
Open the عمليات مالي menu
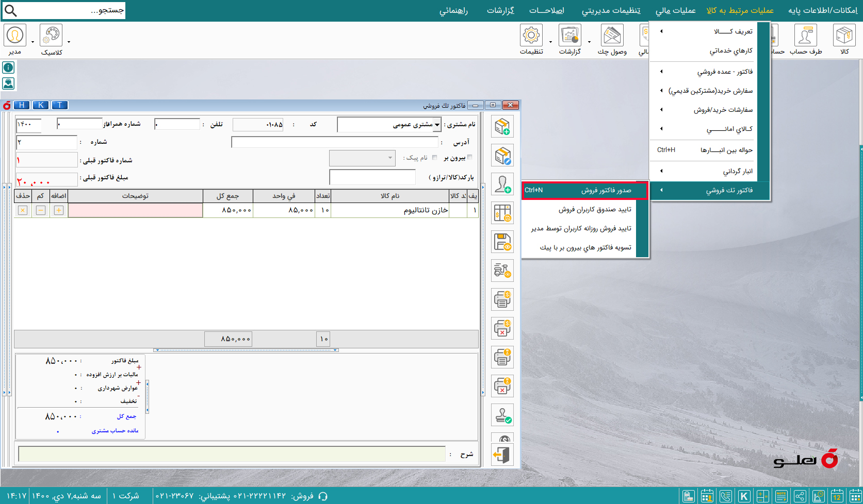[x=675, y=10]
